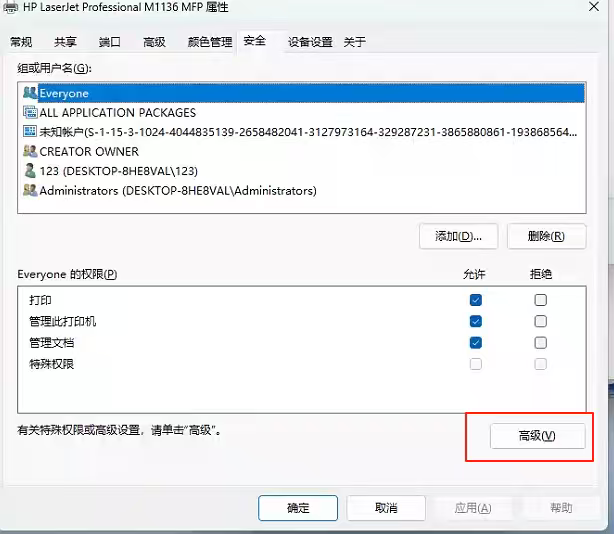Viewport: 614px width, 534px height.
Task: Toggle the Deny checkbox for 管理此打印机
Action: (540, 321)
